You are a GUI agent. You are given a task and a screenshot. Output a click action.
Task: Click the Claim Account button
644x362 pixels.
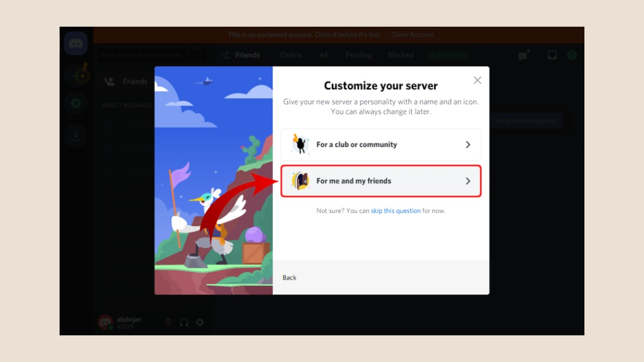click(413, 35)
